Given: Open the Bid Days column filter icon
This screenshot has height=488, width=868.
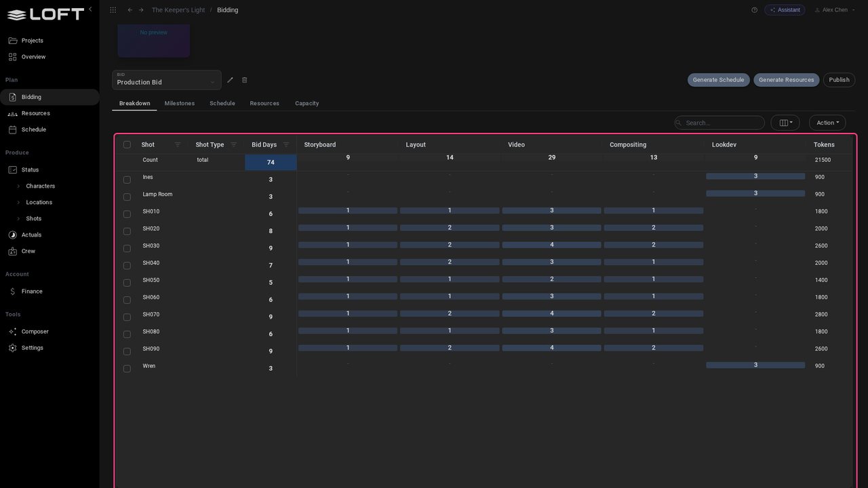Looking at the screenshot, I should coord(286,144).
